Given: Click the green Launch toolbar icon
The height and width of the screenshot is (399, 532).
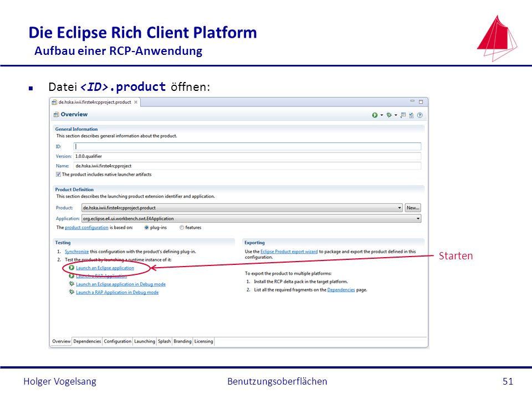Looking at the screenshot, I should 375,115.
